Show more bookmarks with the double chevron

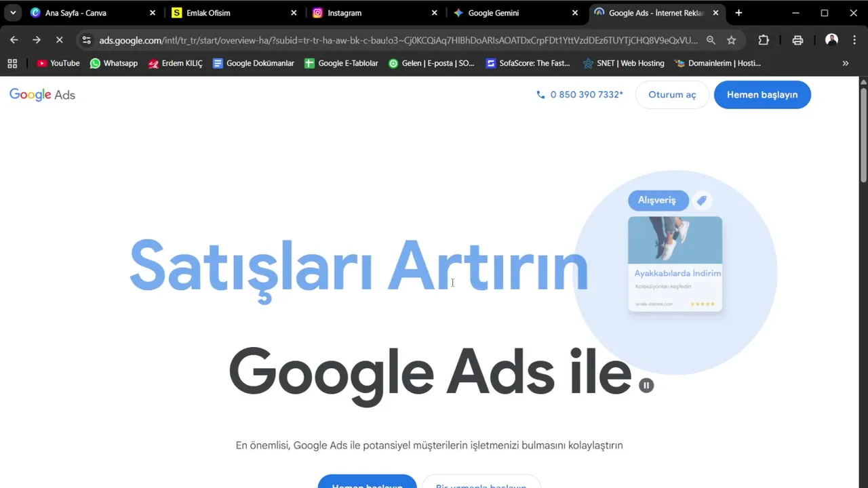pos(846,63)
